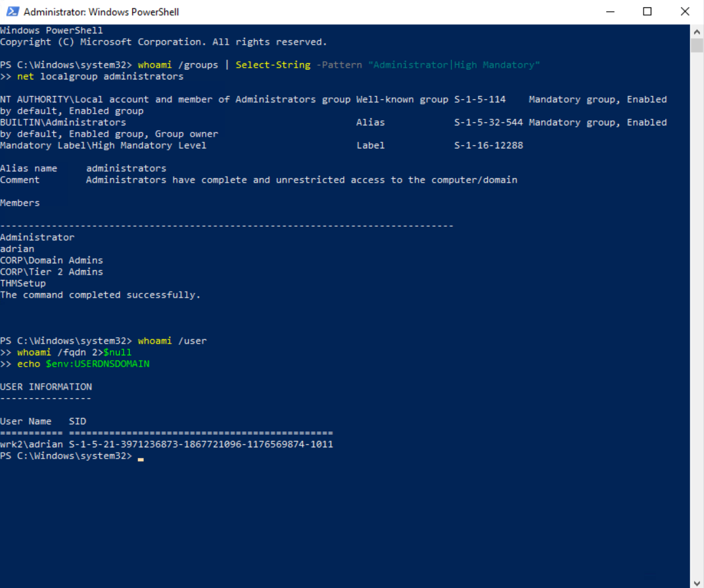Close the Administrator PowerShell window
This screenshot has width=704, height=588.
click(685, 12)
